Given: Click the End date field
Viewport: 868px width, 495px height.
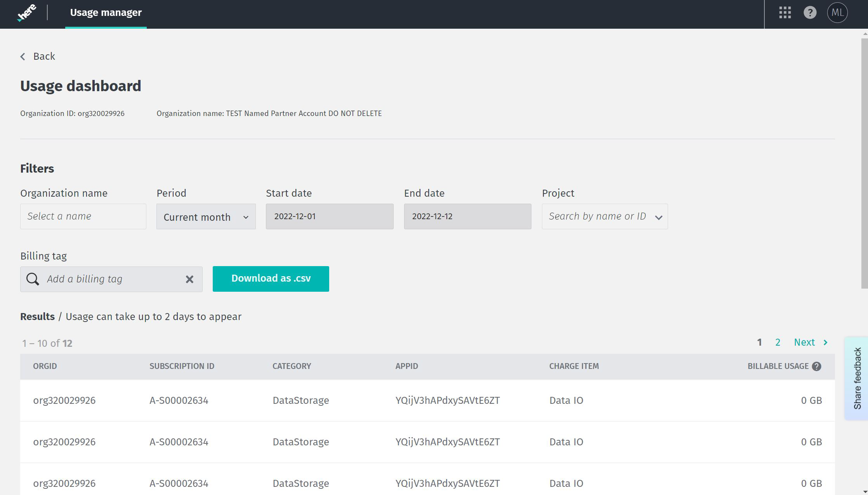Looking at the screenshot, I should [x=467, y=216].
